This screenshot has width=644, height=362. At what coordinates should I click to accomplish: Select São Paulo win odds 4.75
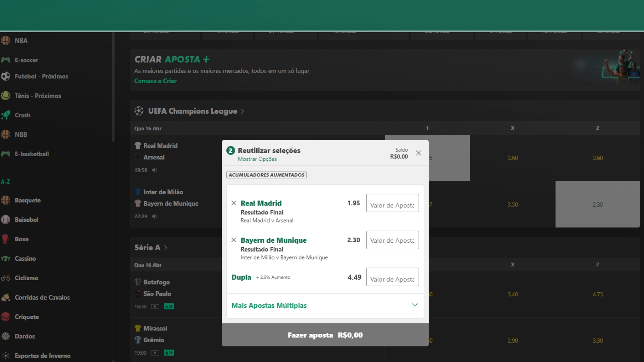pos(598,294)
